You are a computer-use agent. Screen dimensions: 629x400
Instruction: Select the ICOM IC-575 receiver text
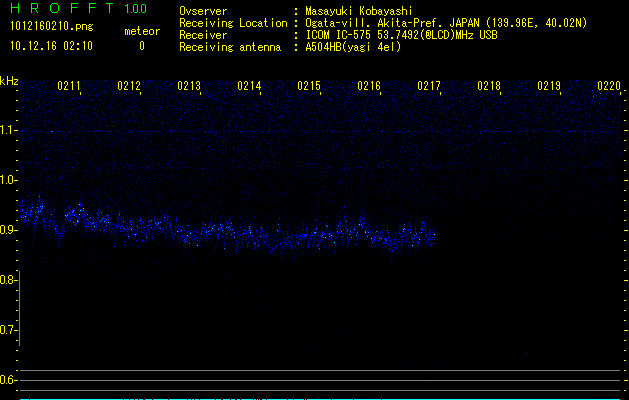[x=401, y=35]
